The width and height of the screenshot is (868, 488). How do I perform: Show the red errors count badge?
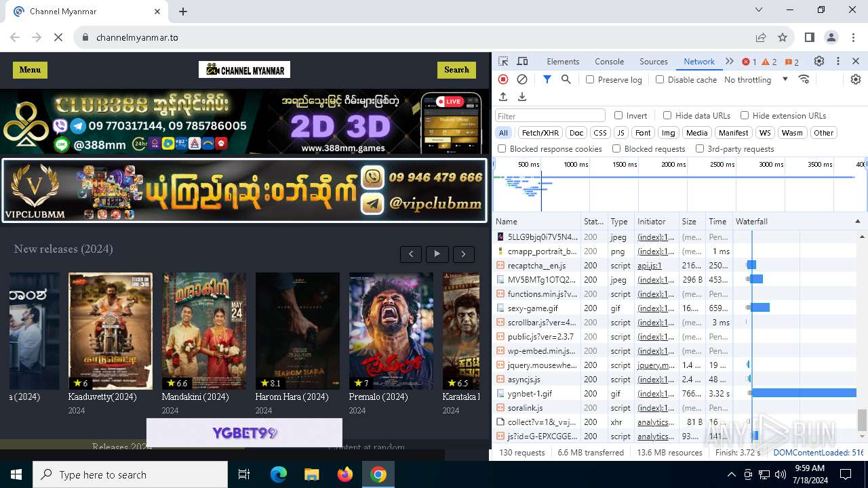click(749, 62)
